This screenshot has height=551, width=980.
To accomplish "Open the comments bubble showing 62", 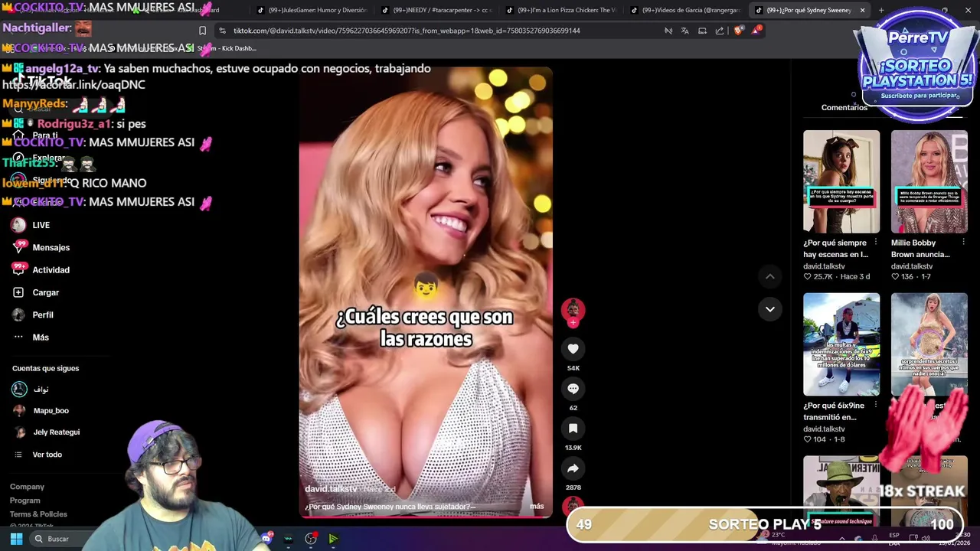I will coord(573,389).
